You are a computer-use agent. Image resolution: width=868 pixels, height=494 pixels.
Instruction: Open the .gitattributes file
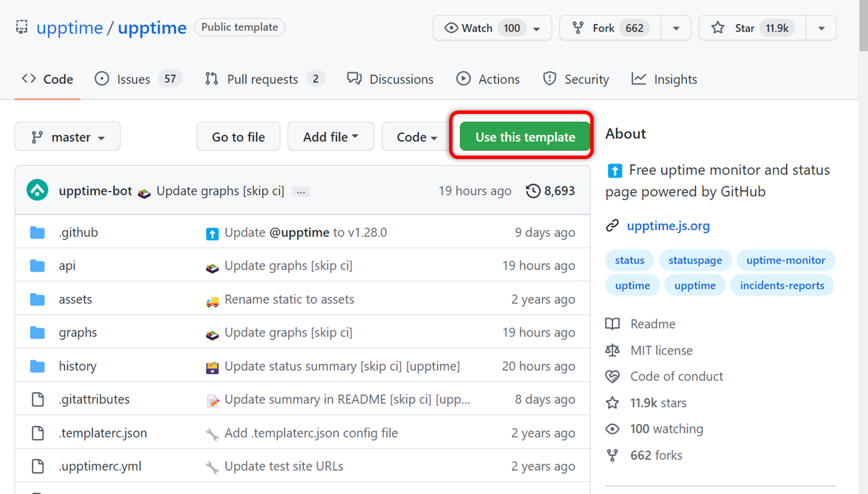point(94,399)
